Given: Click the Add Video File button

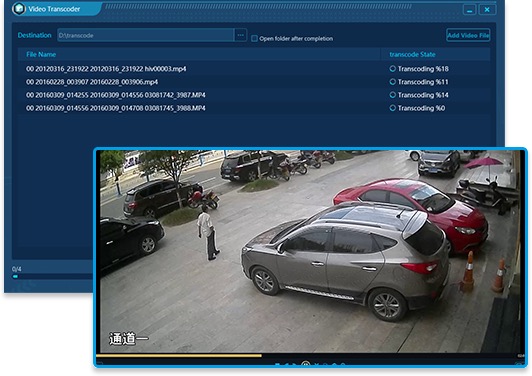Looking at the screenshot, I should pyautogui.click(x=468, y=35).
